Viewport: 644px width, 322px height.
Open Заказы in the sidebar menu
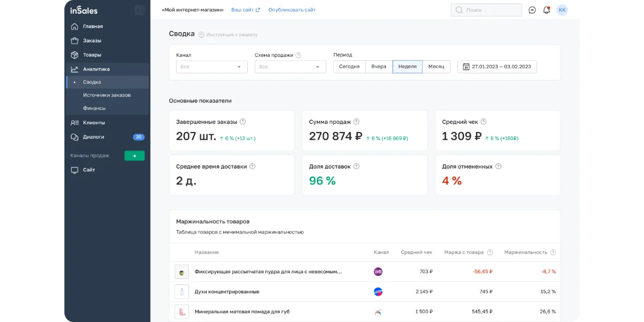click(x=92, y=40)
